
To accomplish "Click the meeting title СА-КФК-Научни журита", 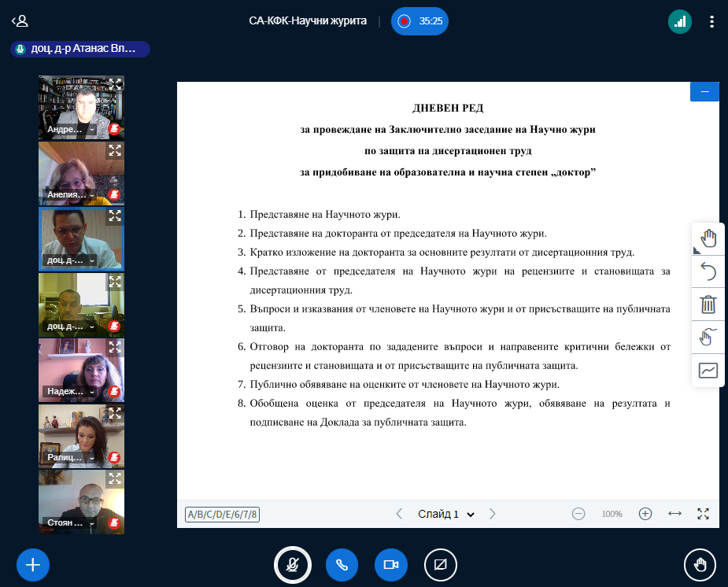I will (x=308, y=21).
